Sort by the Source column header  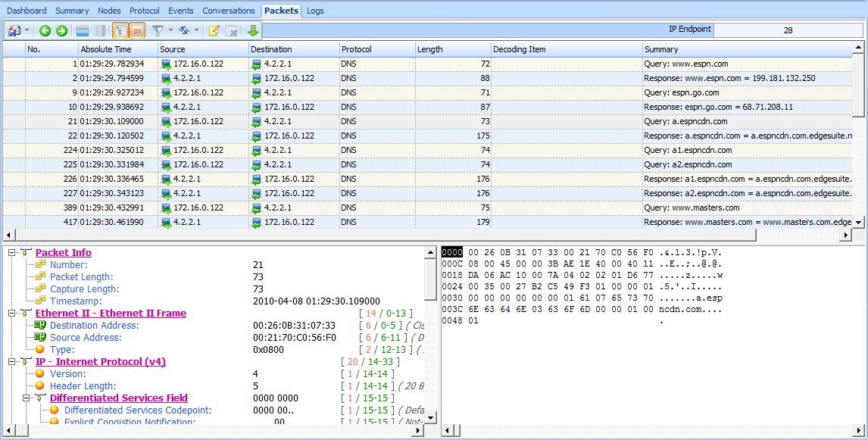(x=203, y=49)
